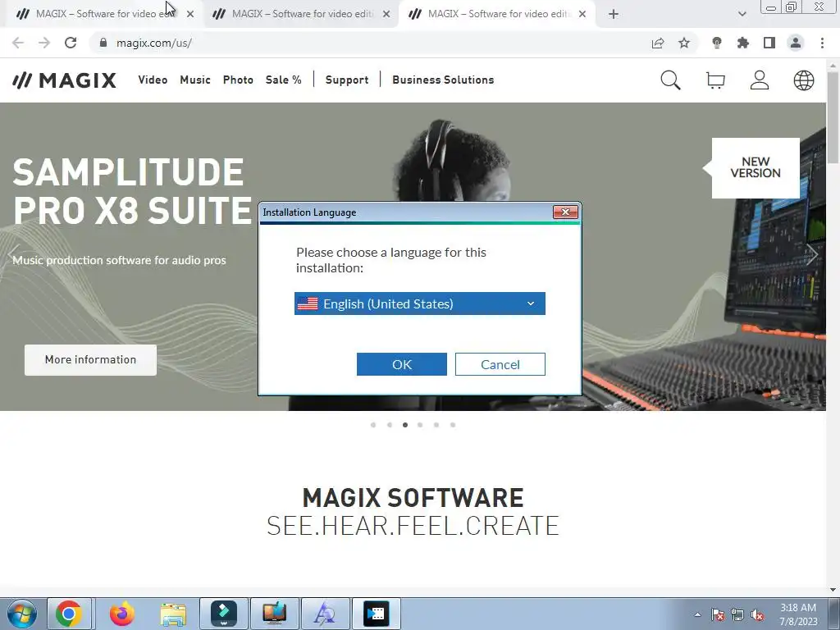Open the tab search chevron
The height and width of the screenshot is (630, 840).
click(x=742, y=15)
